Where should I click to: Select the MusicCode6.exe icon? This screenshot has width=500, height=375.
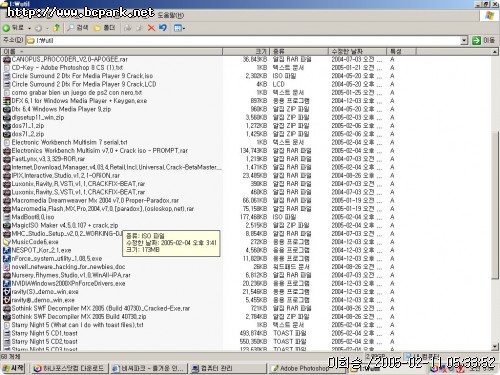[x=6, y=242]
